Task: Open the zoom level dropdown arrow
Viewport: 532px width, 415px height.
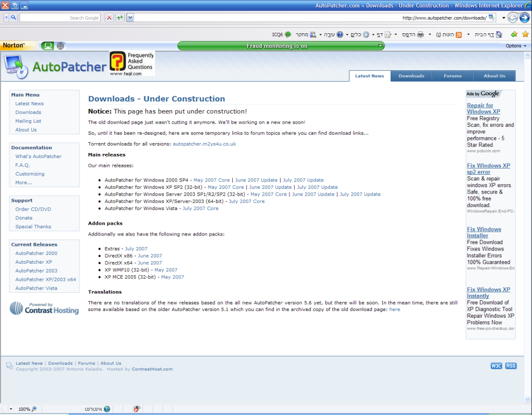Action: click(x=11, y=409)
